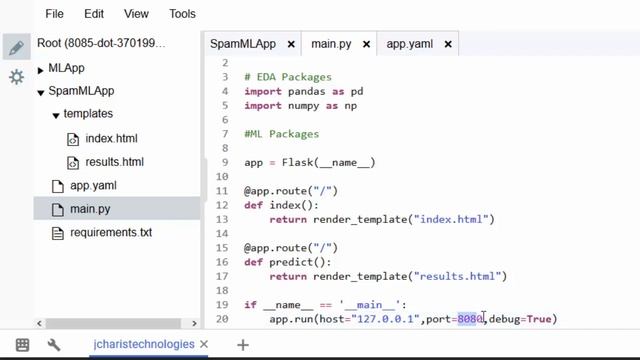Open requirements.txt in file tree
This screenshot has height=360, width=640.
tap(111, 233)
